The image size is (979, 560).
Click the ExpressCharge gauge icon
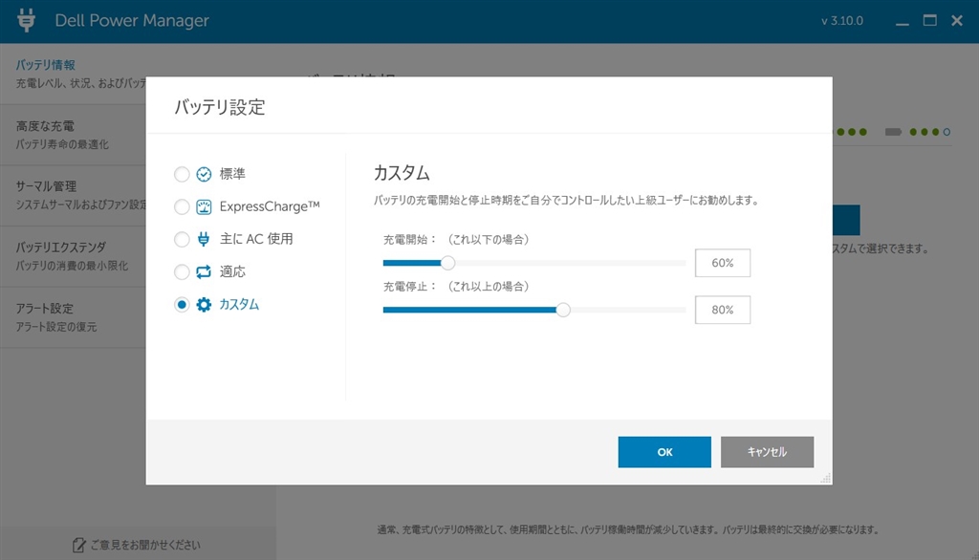(x=204, y=206)
